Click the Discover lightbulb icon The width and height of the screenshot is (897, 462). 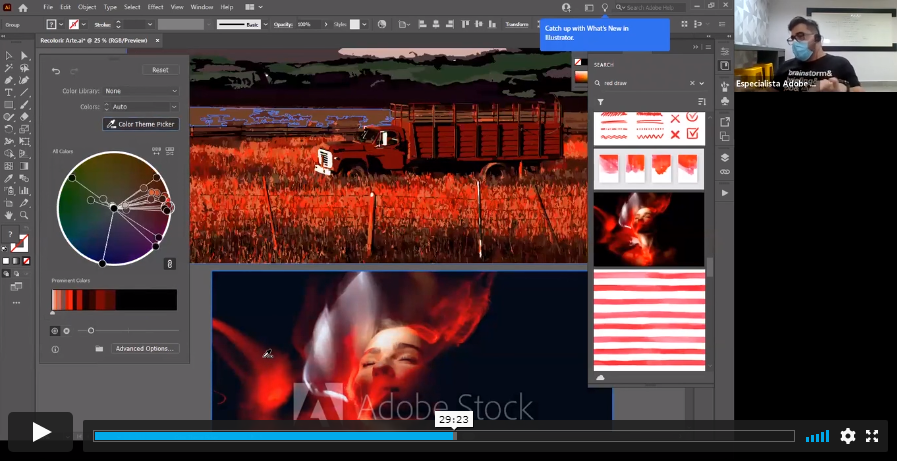(x=605, y=7)
